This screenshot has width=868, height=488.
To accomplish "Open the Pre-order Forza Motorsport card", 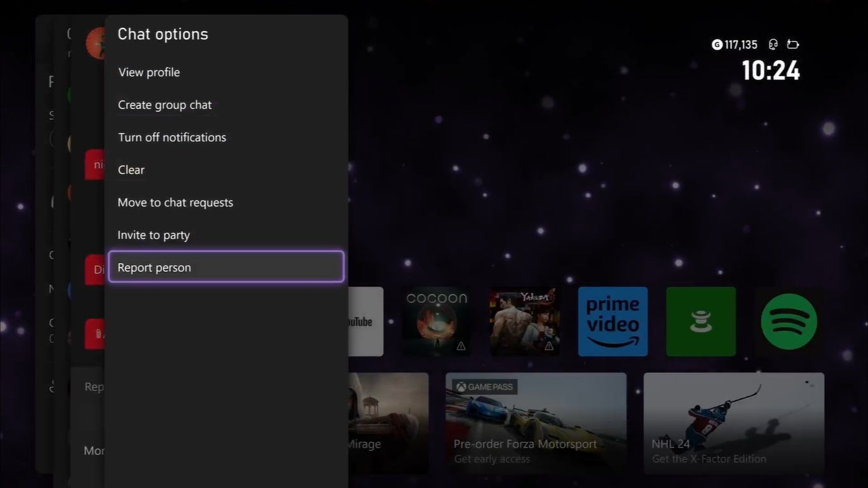I will pos(536,423).
